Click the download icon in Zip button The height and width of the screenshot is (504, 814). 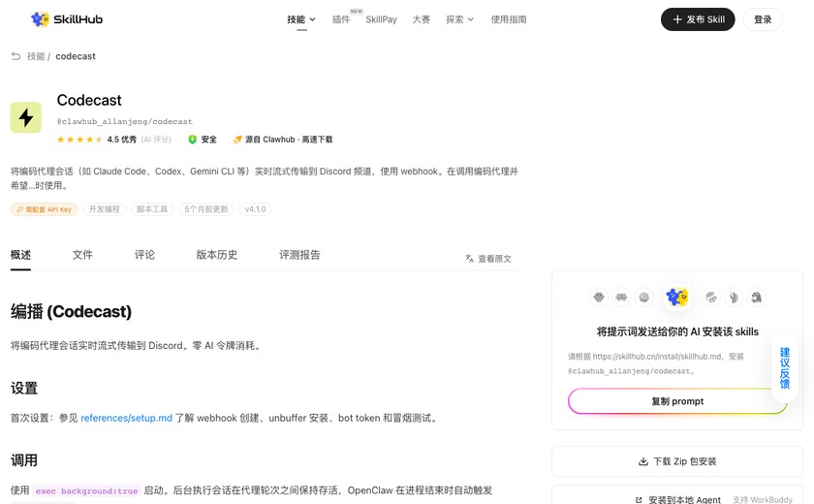643,461
